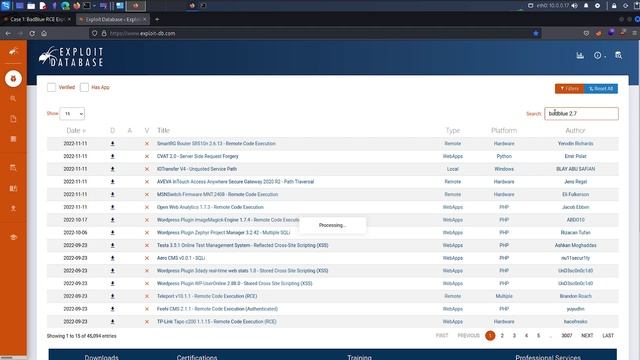This screenshot has width=640, height=360.
Task: Open Testa Online Test Management System link
Action: click(242, 245)
